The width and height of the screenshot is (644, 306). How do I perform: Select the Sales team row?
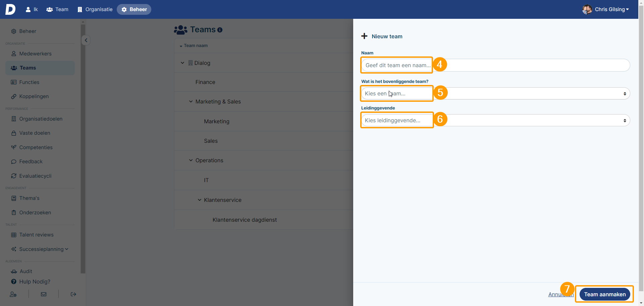[x=264, y=141]
